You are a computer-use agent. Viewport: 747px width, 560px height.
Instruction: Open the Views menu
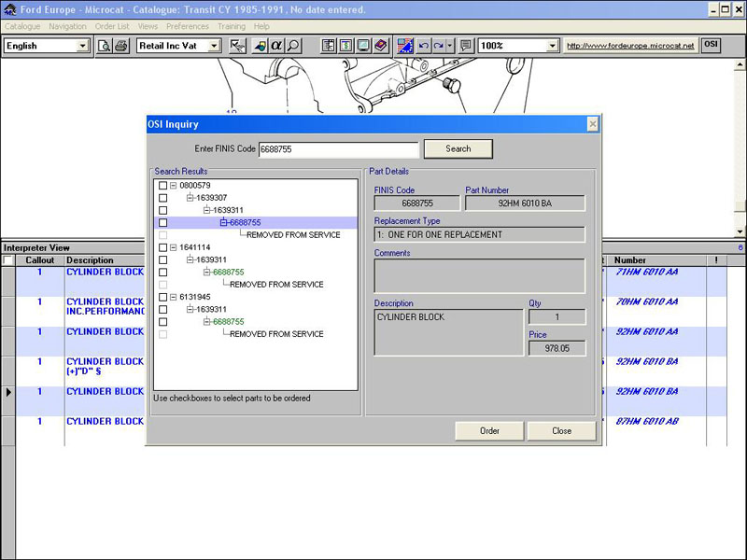pos(148,26)
